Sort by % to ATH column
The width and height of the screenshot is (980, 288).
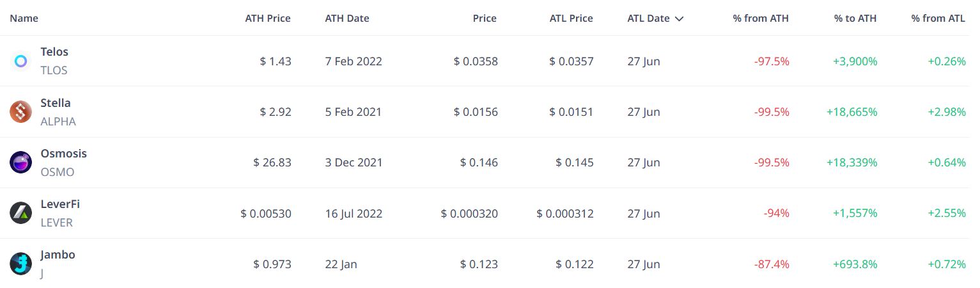(x=855, y=19)
